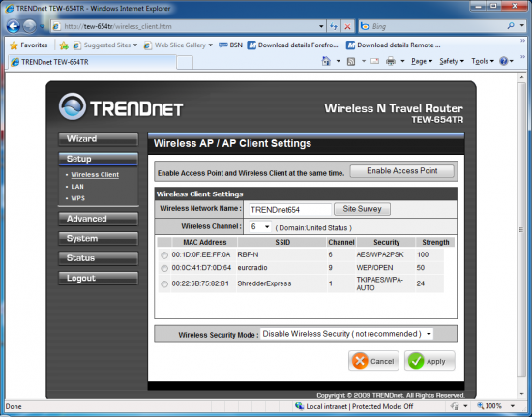Click the TRENDnet logo
Viewport: 532px width, 417px height.
point(121,106)
